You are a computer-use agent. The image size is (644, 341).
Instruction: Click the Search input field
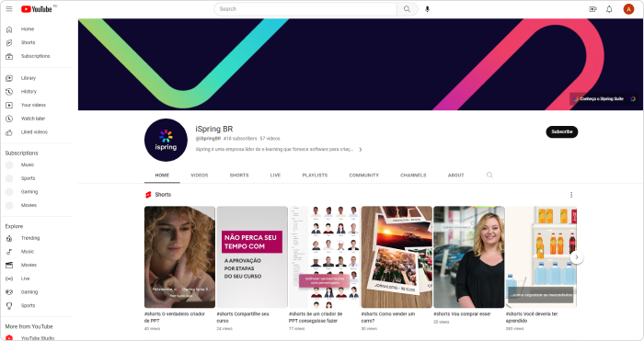pyautogui.click(x=305, y=9)
